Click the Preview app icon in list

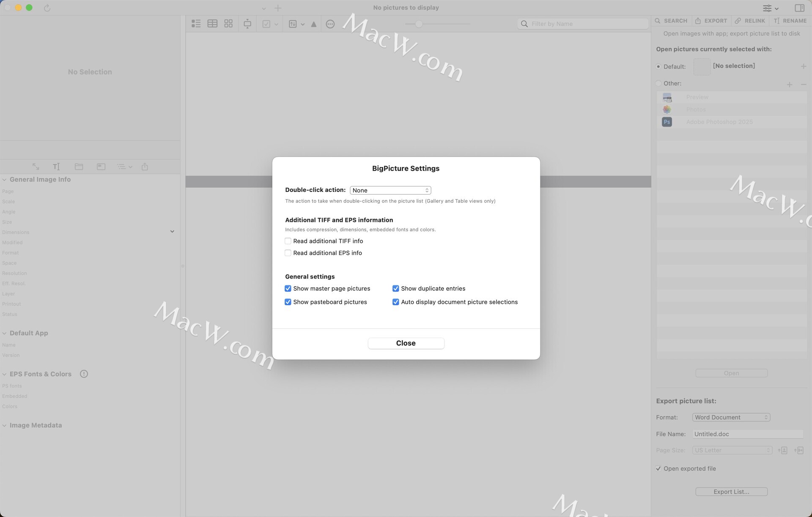coord(667,97)
